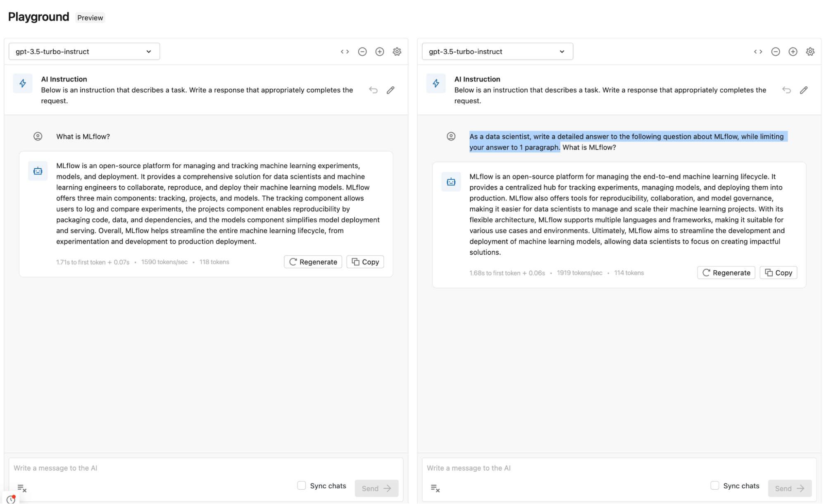Click the plus/add icon on right panel
The image size is (826, 504).
click(x=793, y=51)
